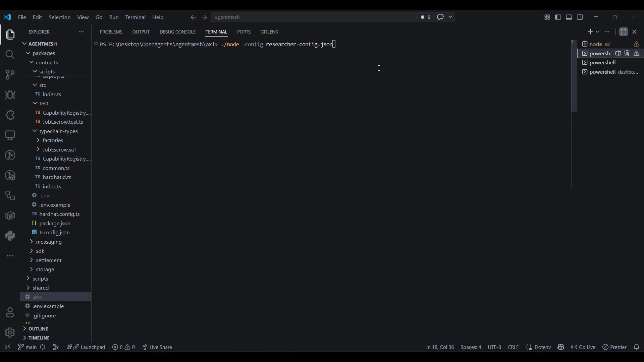Expand the OUTLINE section
Screen dimensions: 644x362
click(x=38, y=329)
